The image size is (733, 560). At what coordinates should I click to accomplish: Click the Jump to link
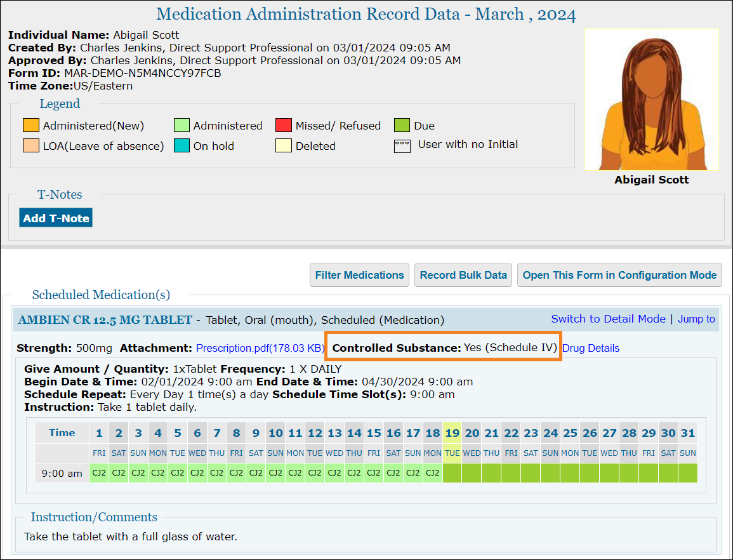(x=696, y=319)
